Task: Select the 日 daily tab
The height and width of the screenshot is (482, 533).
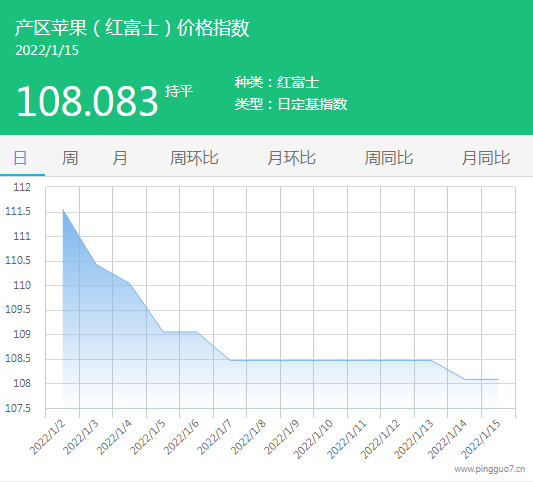Action: coord(20,158)
